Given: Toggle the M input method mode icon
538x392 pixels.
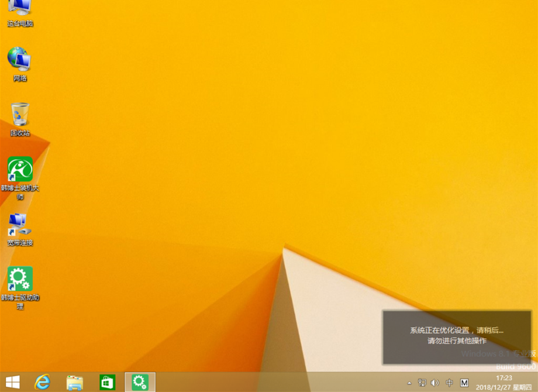Looking at the screenshot, I should pos(464,383).
